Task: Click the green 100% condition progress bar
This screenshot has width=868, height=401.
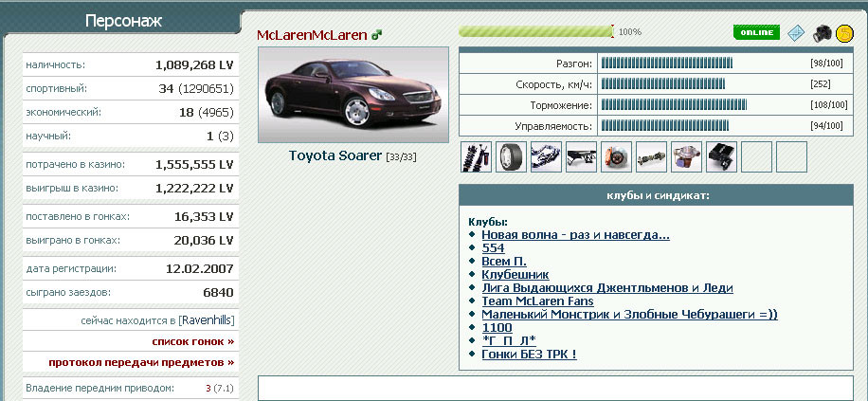Action: [535, 32]
